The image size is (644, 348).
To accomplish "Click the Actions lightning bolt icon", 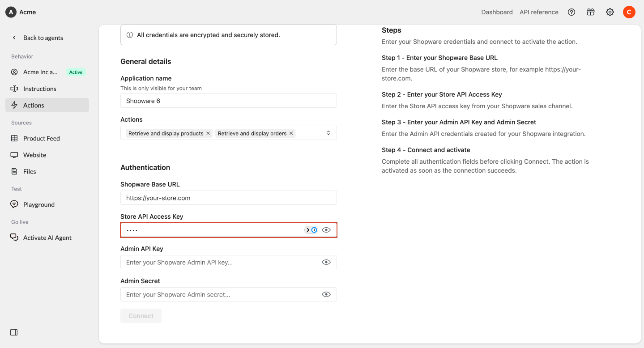I will (x=14, y=105).
